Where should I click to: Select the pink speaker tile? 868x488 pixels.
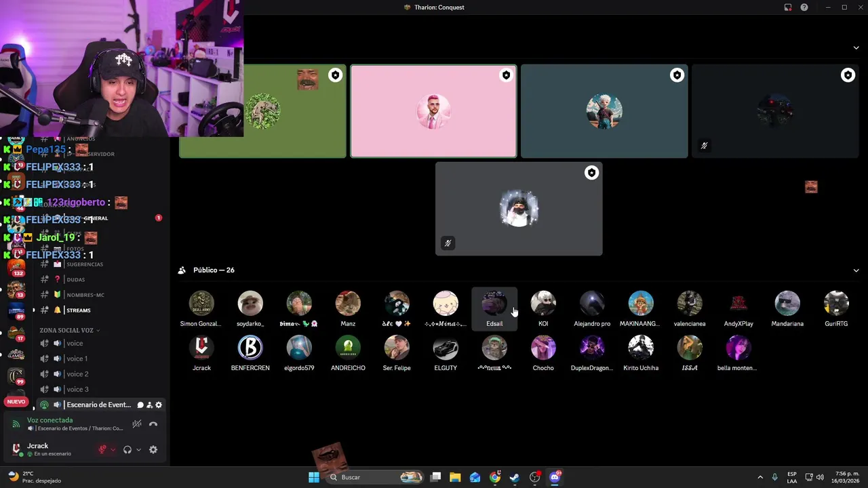click(x=433, y=112)
